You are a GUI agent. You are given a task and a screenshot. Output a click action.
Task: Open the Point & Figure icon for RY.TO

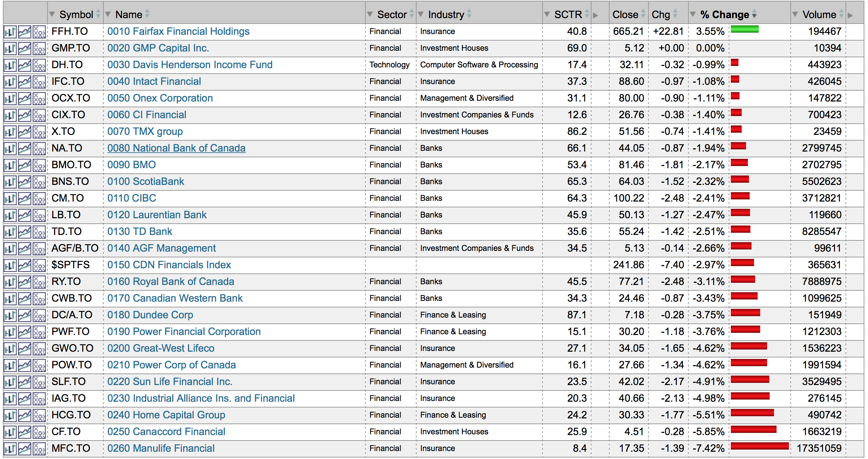[39, 282]
